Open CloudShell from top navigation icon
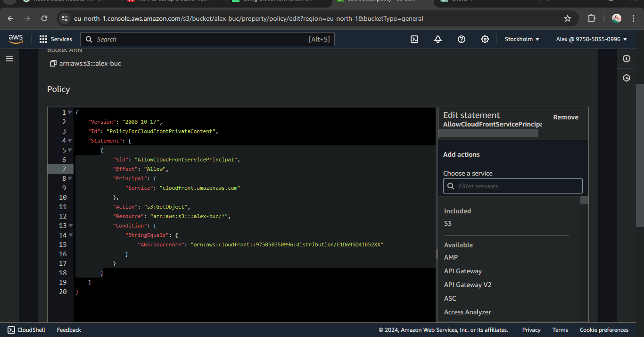The image size is (644, 337). 414,39
